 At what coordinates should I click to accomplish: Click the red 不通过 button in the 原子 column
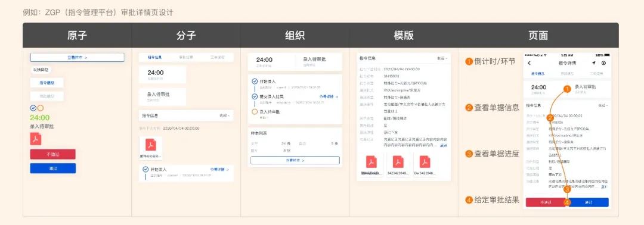[53, 154]
